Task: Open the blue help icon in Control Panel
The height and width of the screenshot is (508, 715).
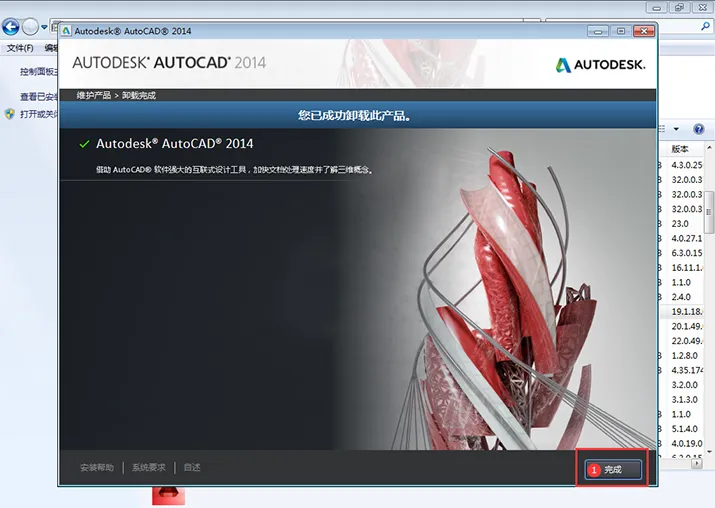Action: [x=699, y=129]
